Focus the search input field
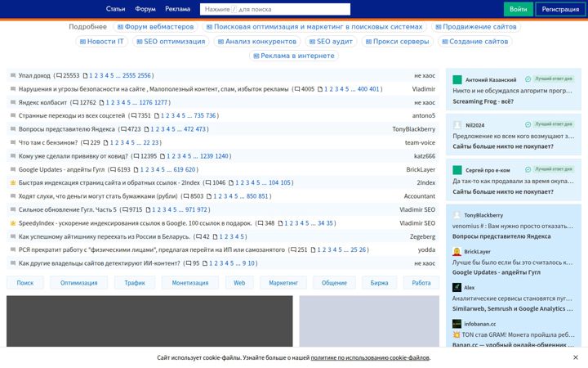 click(x=275, y=9)
